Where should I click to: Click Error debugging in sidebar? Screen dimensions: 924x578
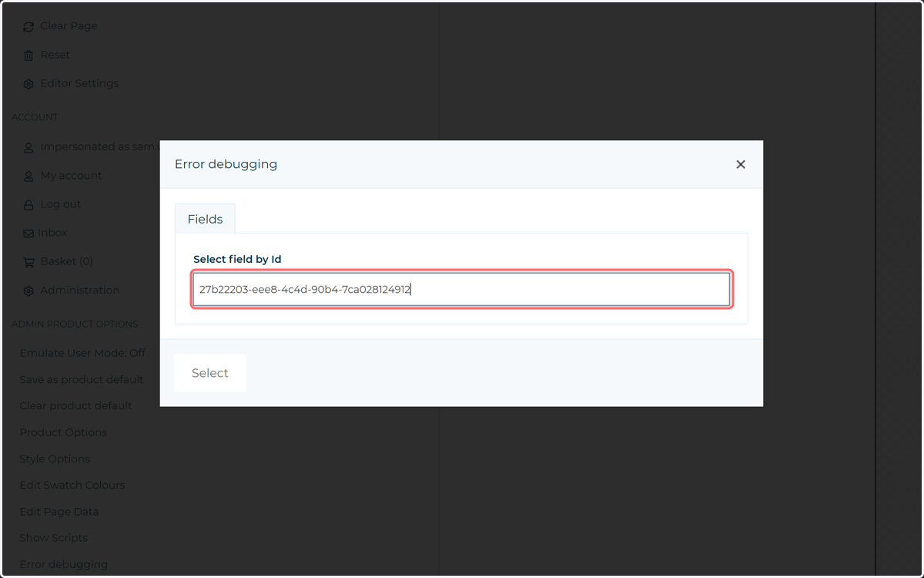64,564
